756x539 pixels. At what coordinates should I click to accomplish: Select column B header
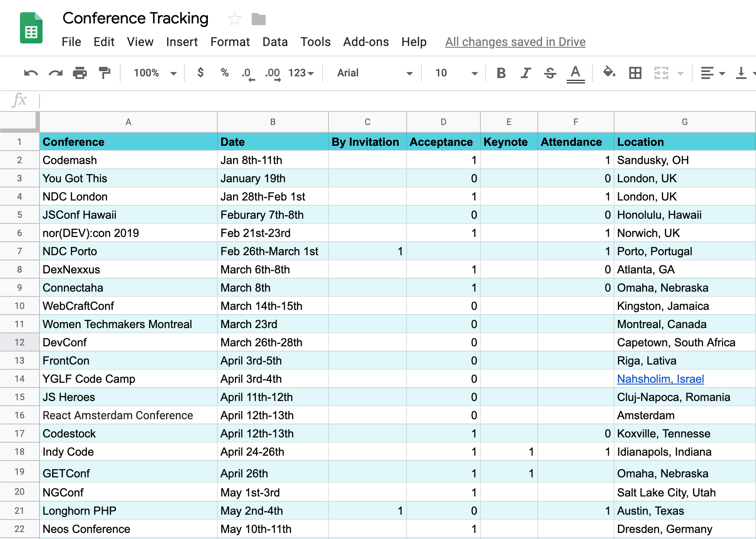273,122
